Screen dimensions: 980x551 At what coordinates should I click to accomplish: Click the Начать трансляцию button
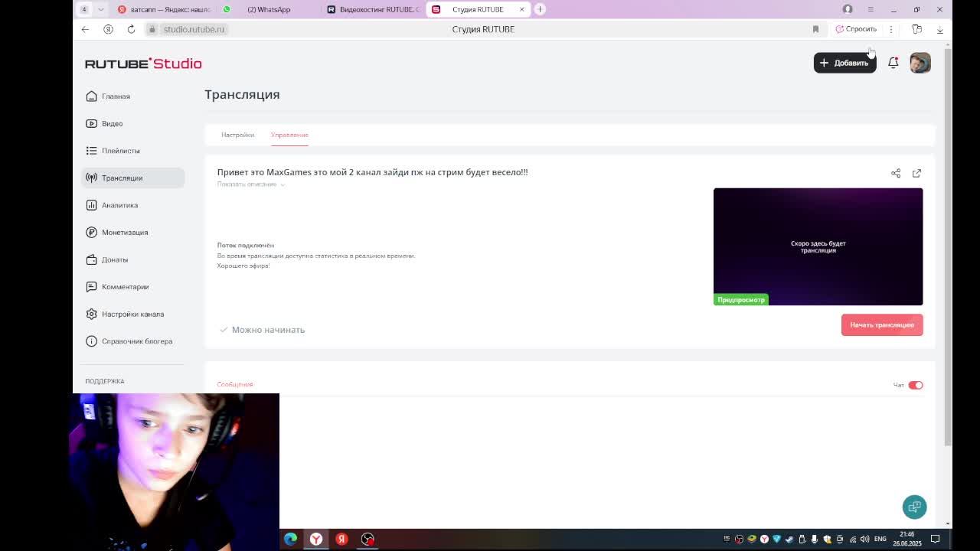click(x=882, y=324)
